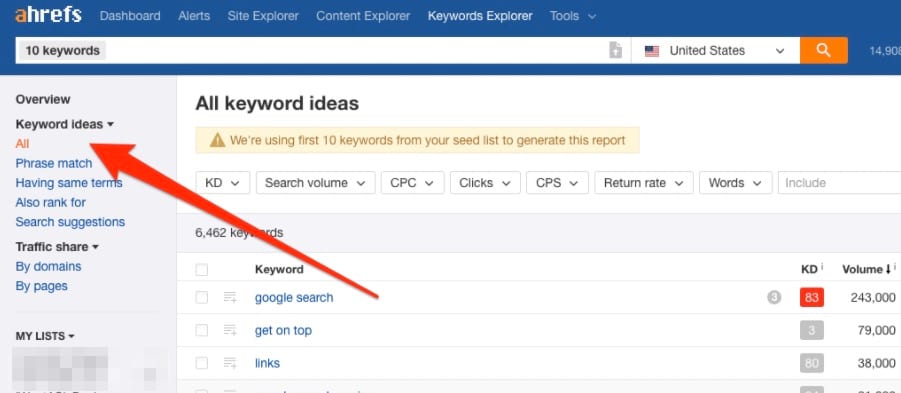
Task: Add 'links' to list icon
Action: click(230, 363)
